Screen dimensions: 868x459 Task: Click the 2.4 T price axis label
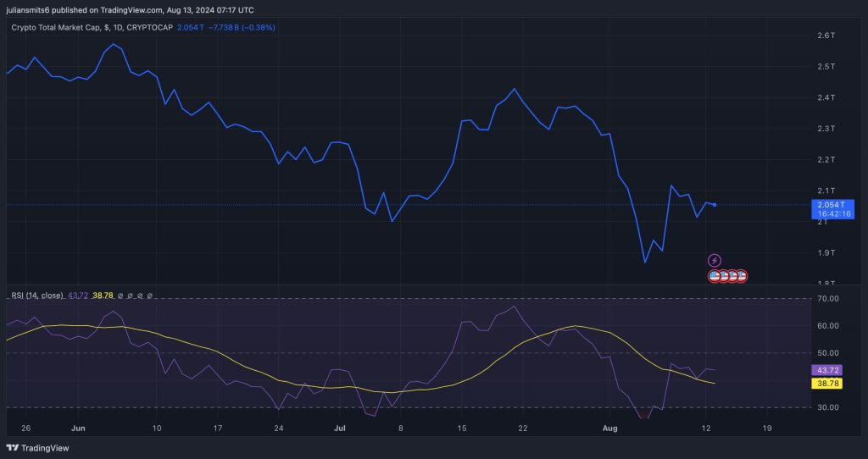pos(826,97)
